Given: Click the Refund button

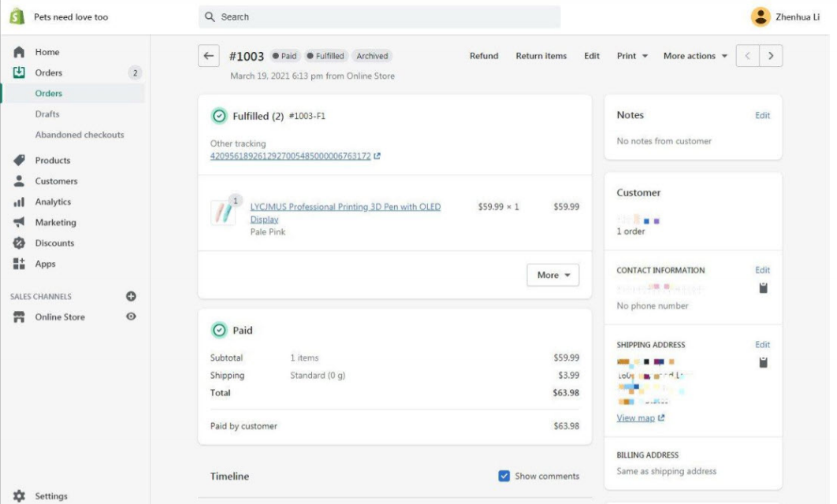Looking at the screenshot, I should (484, 56).
